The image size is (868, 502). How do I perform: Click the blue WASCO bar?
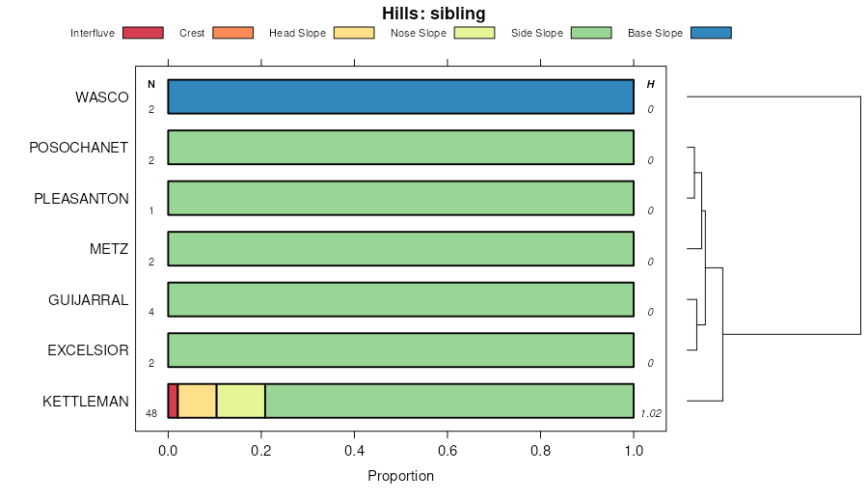coord(400,97)
